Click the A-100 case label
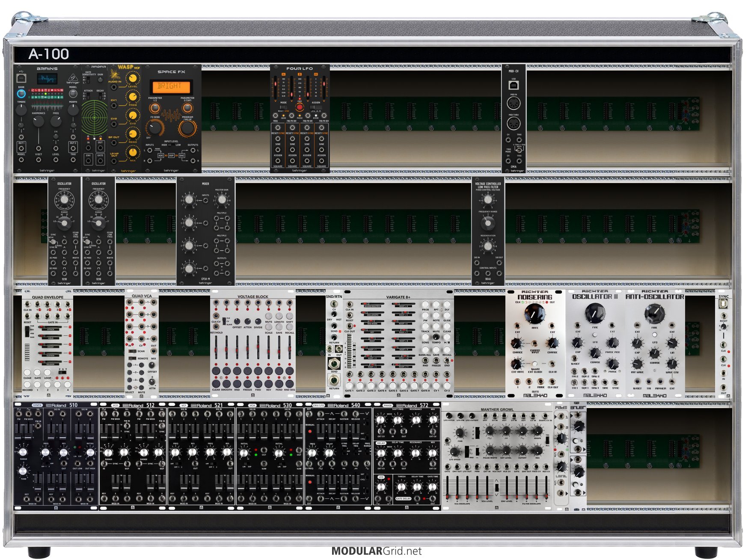754x560 pixels. [49, 54]
